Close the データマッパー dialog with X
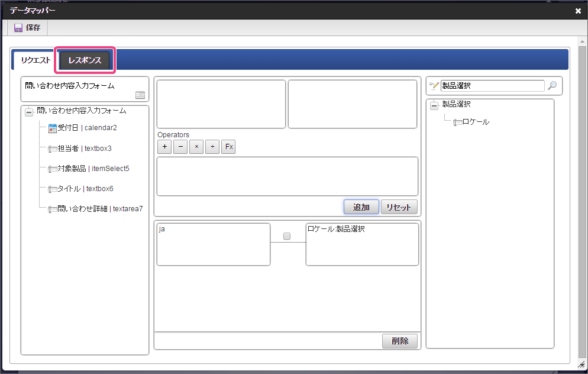The height and width of the screenshot is (374, 588). [578, 11]
